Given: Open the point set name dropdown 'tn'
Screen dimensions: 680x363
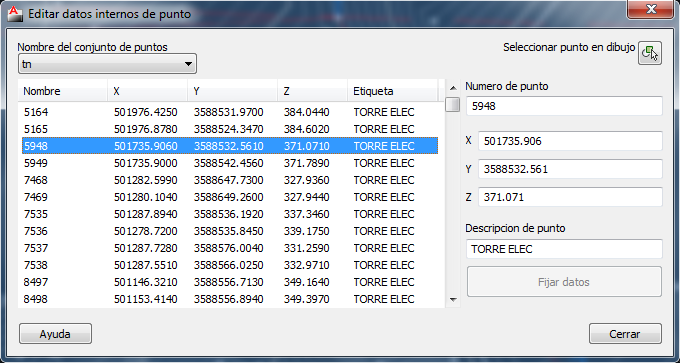Looking at the screenshot, I should 107,64.
